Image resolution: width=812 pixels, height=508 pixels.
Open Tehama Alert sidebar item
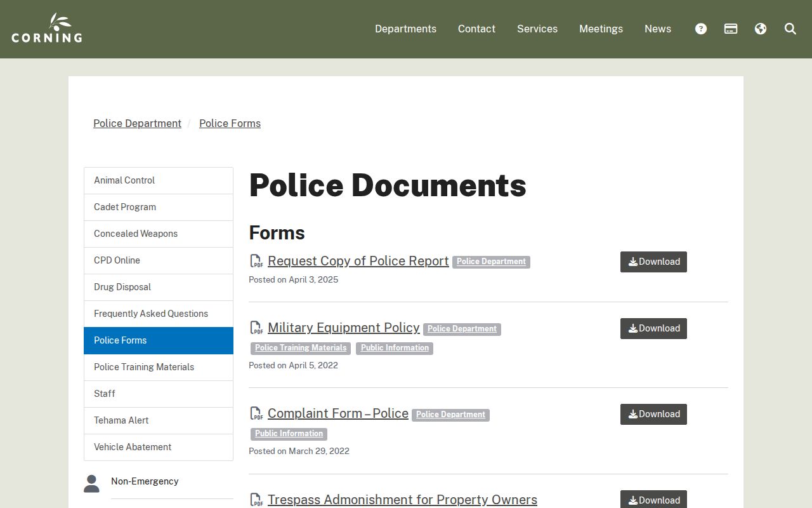click(159, 420)
